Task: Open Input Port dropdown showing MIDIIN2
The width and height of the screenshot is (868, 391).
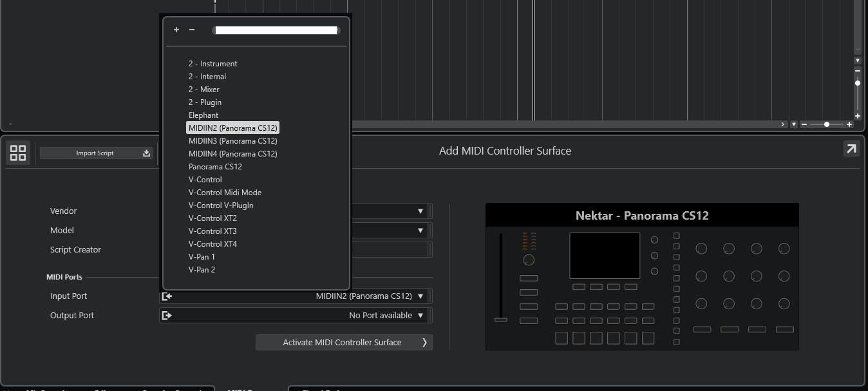Action: click(296, 296)
